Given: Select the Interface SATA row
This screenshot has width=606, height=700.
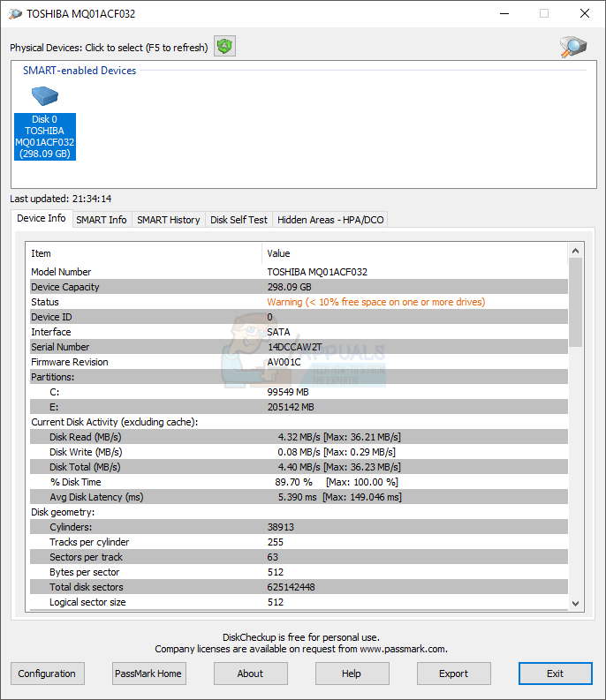Looking at the screenshot, I should [x=299, y=332].
